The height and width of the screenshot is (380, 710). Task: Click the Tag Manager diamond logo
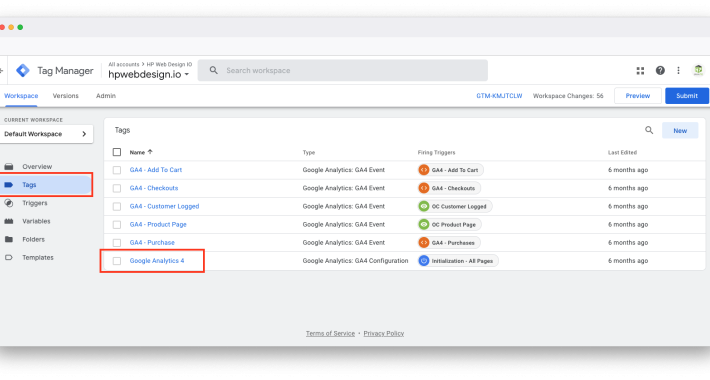(x=23, y=71)
